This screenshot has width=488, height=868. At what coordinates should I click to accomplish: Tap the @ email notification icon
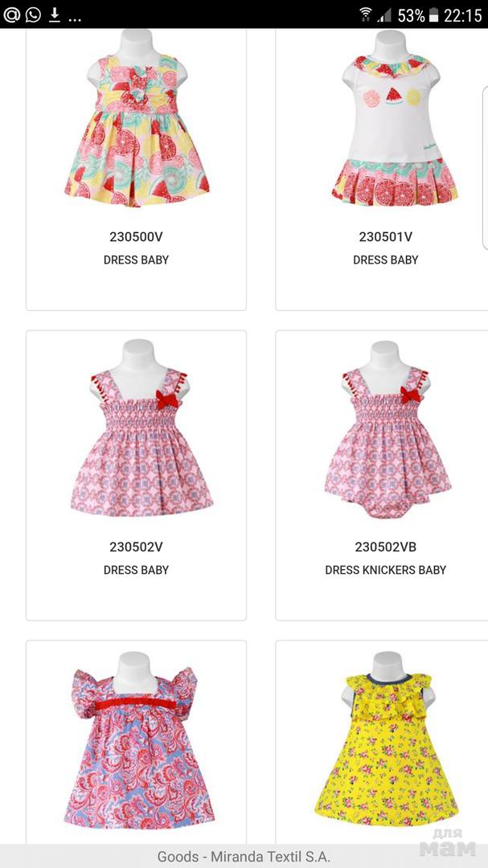pos(11,14)
